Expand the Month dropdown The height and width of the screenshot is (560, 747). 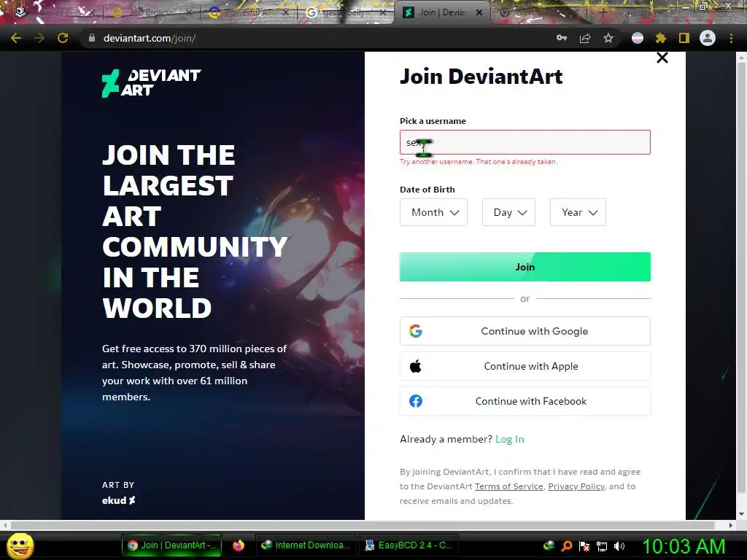[433, 212]
